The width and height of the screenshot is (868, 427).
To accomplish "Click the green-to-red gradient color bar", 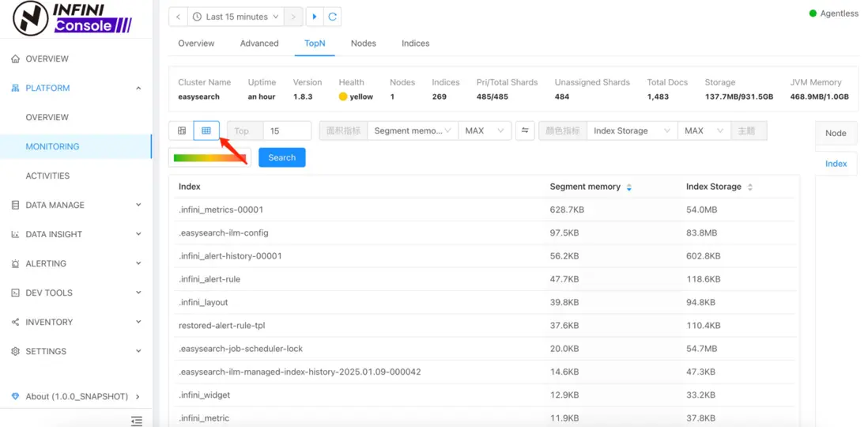I will 209,157.
